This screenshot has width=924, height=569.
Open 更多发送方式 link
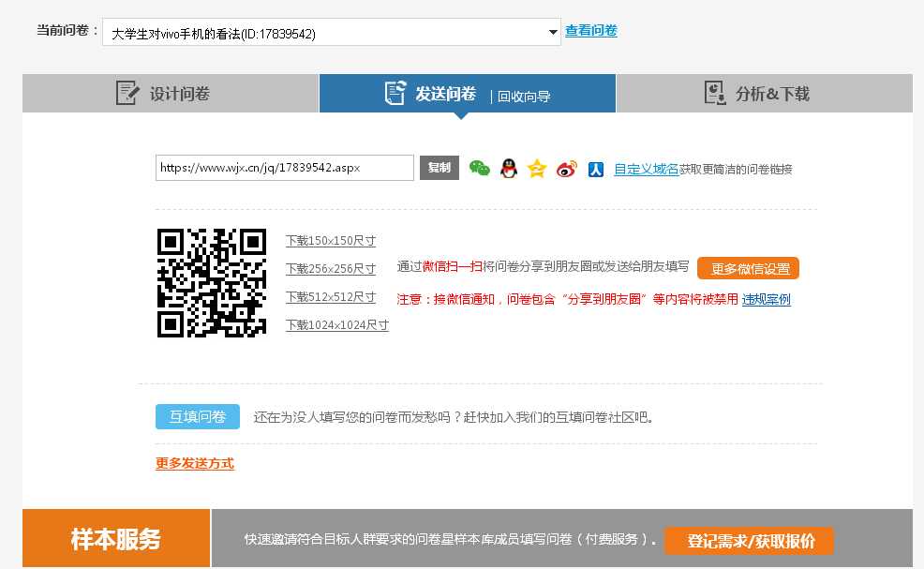click(x=195, y=463)
